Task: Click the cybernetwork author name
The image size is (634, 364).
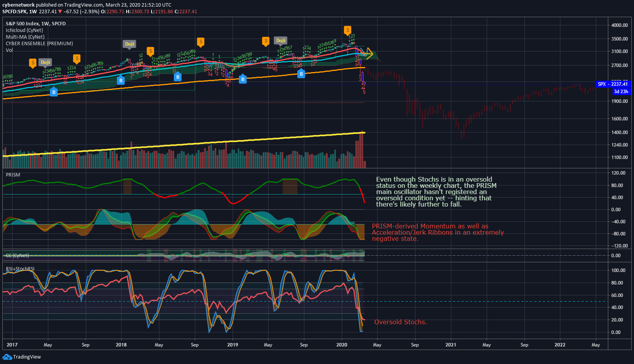Action: coord(19,5)
